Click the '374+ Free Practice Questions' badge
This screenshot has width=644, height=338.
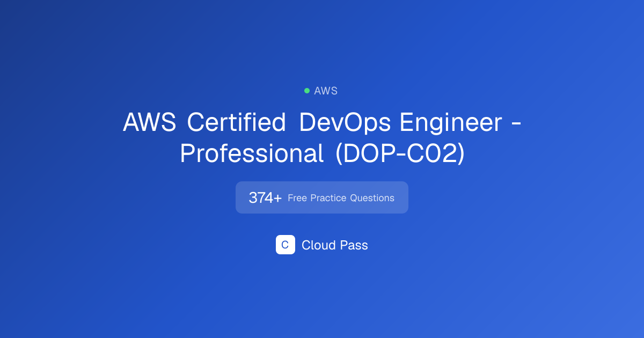[322, 197]
